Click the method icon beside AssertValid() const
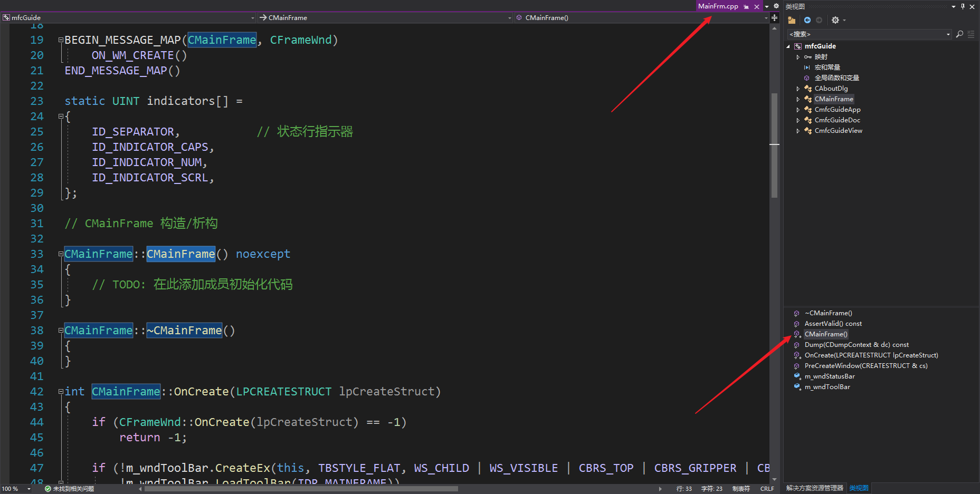 pyautogui.click(x=797, y=324)
